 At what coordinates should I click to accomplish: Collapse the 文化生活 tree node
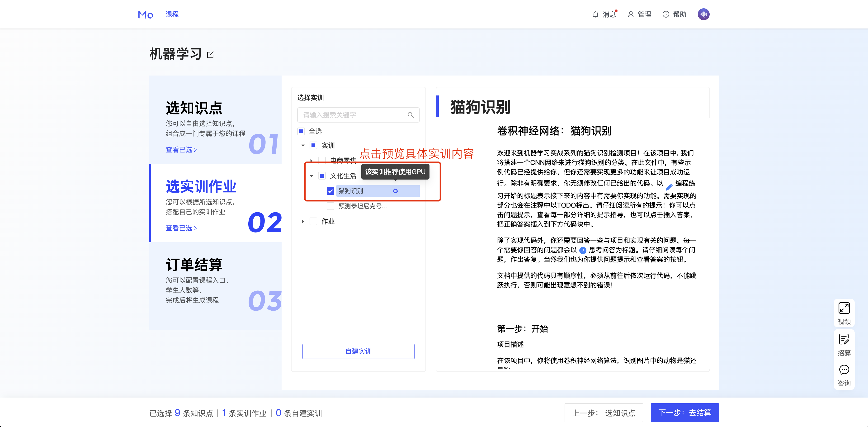click(x=311, y=176)
